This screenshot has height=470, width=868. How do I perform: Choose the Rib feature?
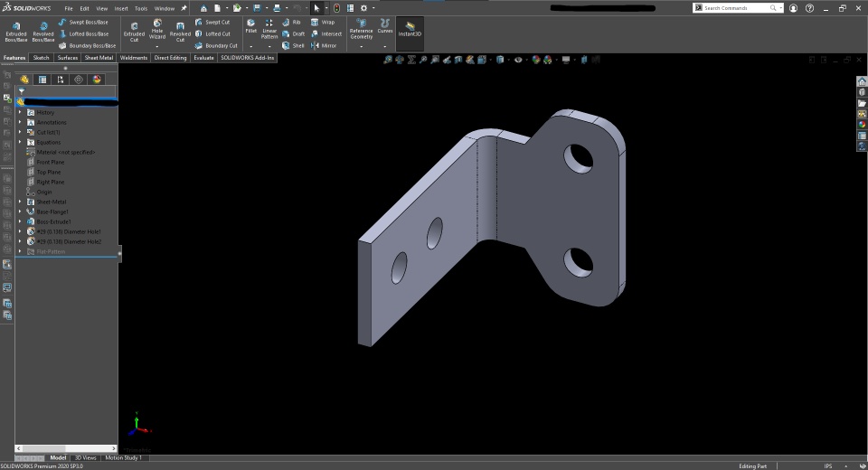[291, 22]
